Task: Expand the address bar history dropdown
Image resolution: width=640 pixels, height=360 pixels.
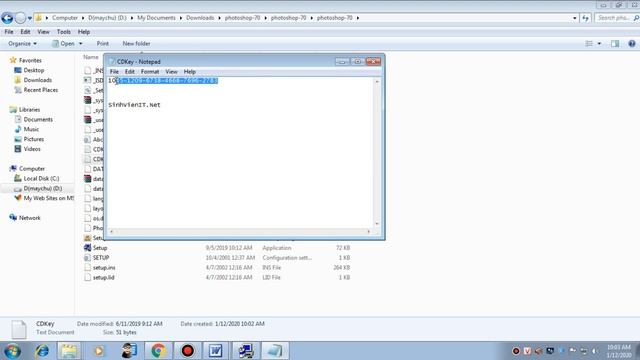Action: (x=575, y=18)
